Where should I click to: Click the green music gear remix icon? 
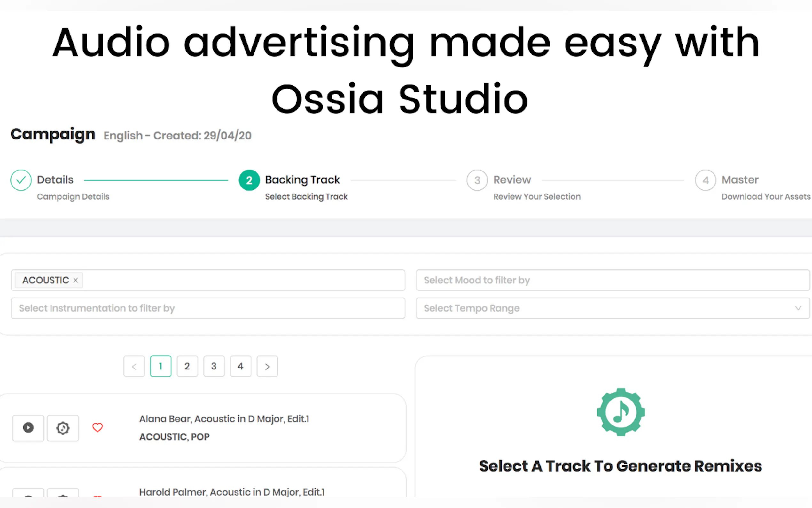[621, 412]
